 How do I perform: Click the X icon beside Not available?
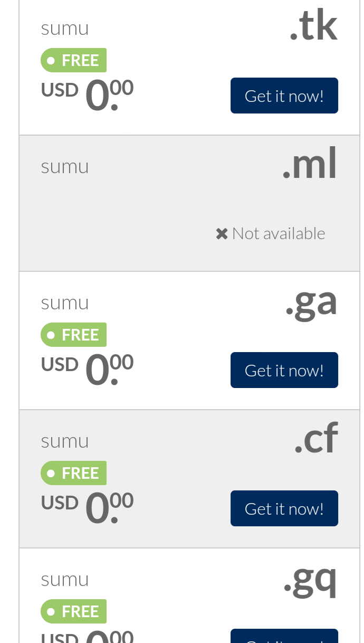pyautogui.click(x=222, y=233)
